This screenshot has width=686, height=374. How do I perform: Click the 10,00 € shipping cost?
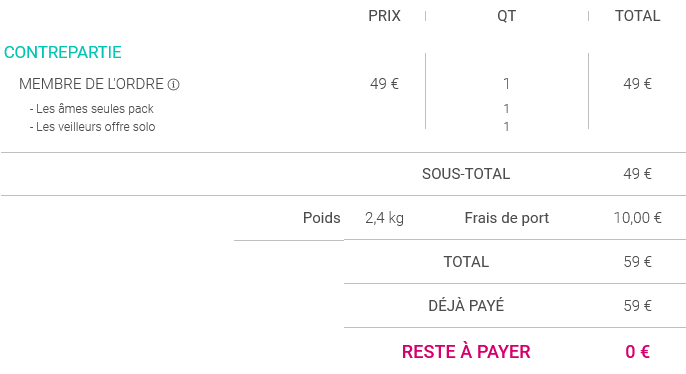tap(637, 218)
